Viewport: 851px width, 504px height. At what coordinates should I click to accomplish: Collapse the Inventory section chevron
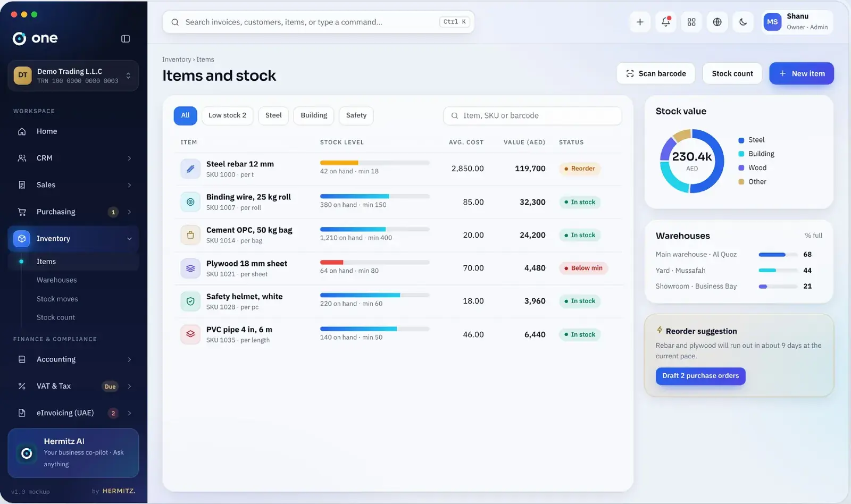[x=129, y=239]
